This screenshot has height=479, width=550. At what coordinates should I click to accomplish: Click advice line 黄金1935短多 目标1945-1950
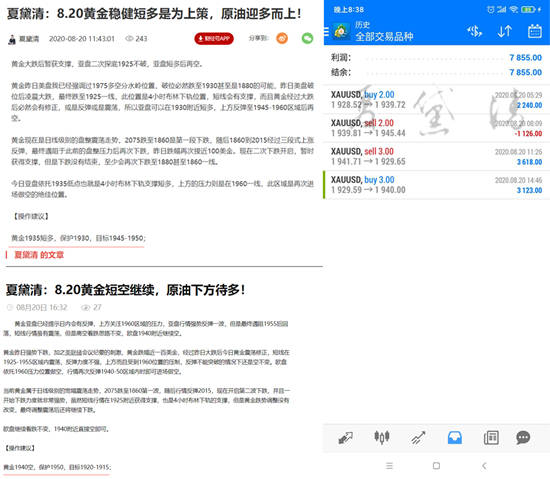pos(78,238)
